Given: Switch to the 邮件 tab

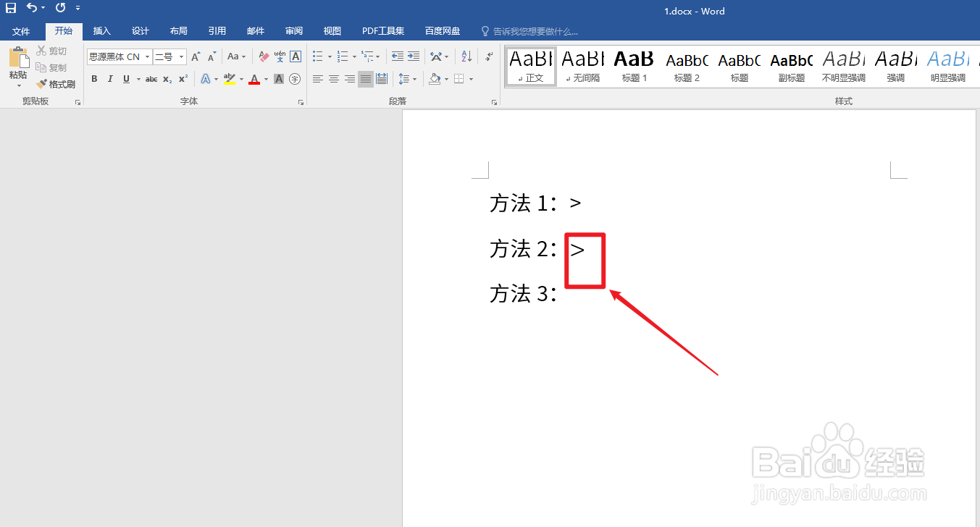Looking at the screenshot, I should (256, 31).
